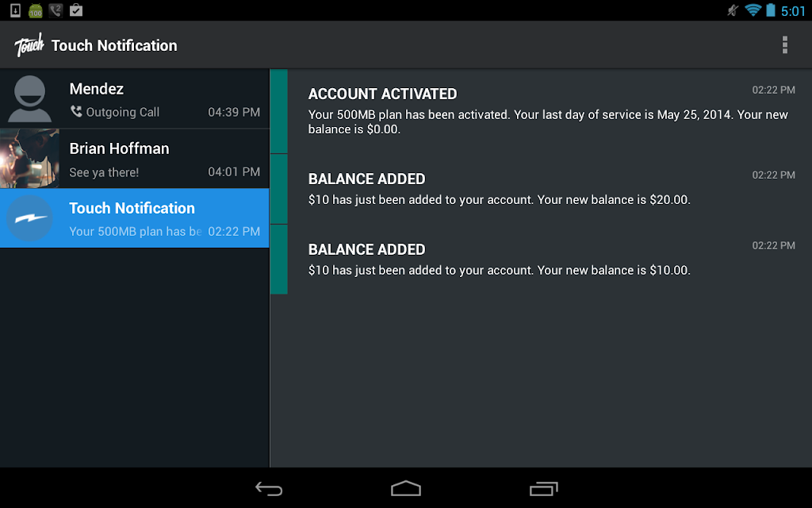Viewport: 812px width, 508px height.
Task: Open the three-dot overflow menu
Action: (784, 45)
